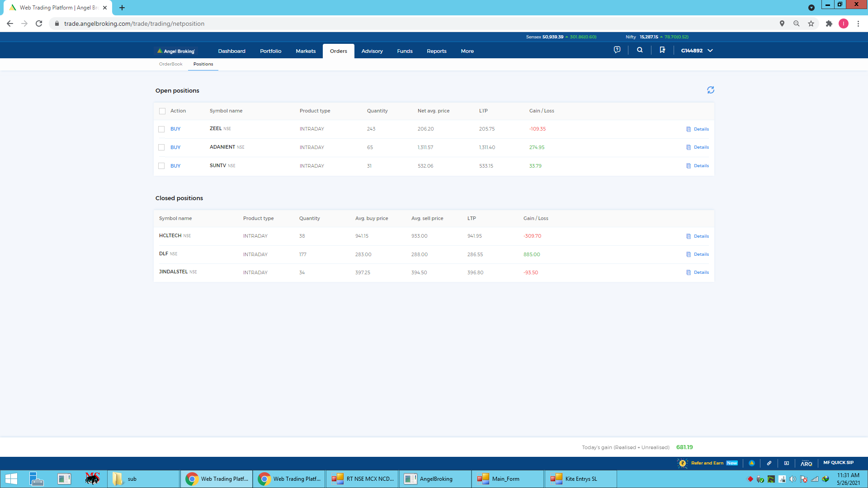Click MF QUICK SIP button
The image size is (868, 488).
pos(838,463)
